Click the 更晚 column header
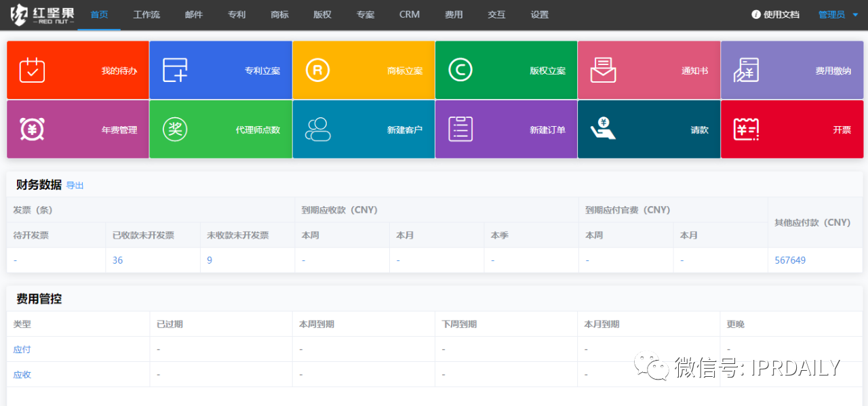 coord(735,324)
